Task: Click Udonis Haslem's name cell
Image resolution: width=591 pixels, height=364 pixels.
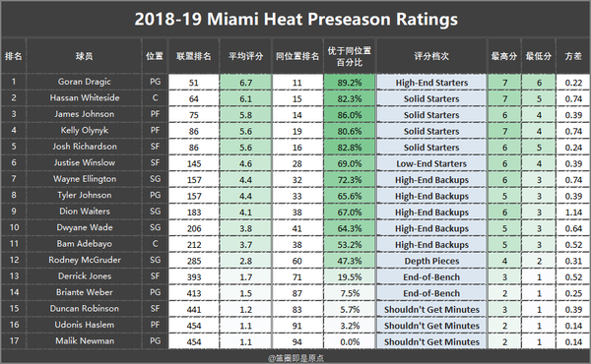Action: (x=84, y=325)
